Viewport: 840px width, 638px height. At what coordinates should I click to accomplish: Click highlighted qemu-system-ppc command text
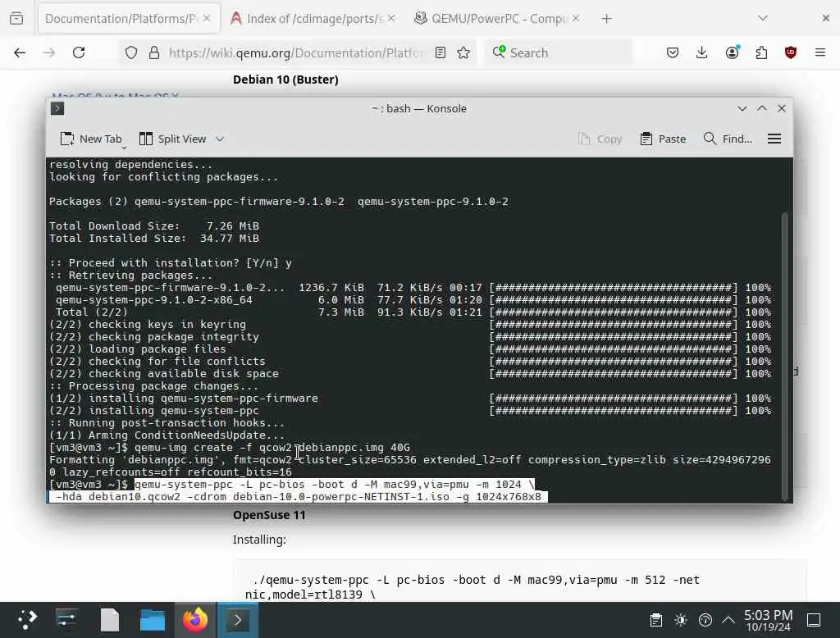(x=299, y=490)
